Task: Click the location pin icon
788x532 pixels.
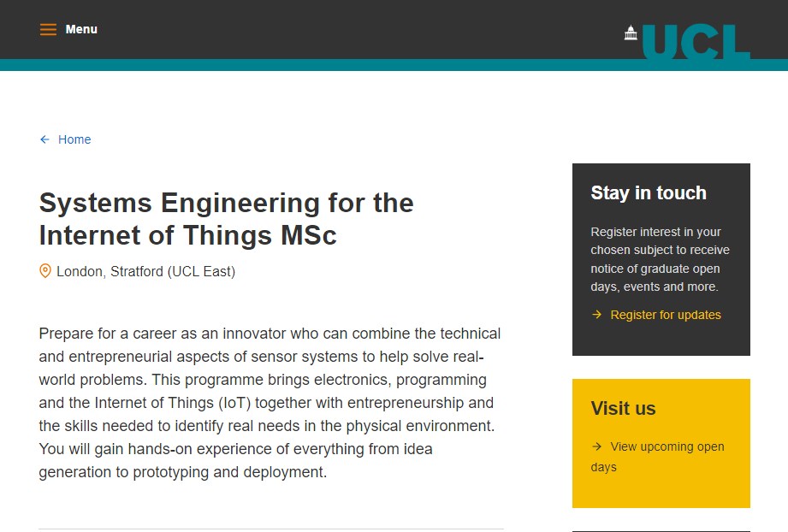Action: pos(44,270)
